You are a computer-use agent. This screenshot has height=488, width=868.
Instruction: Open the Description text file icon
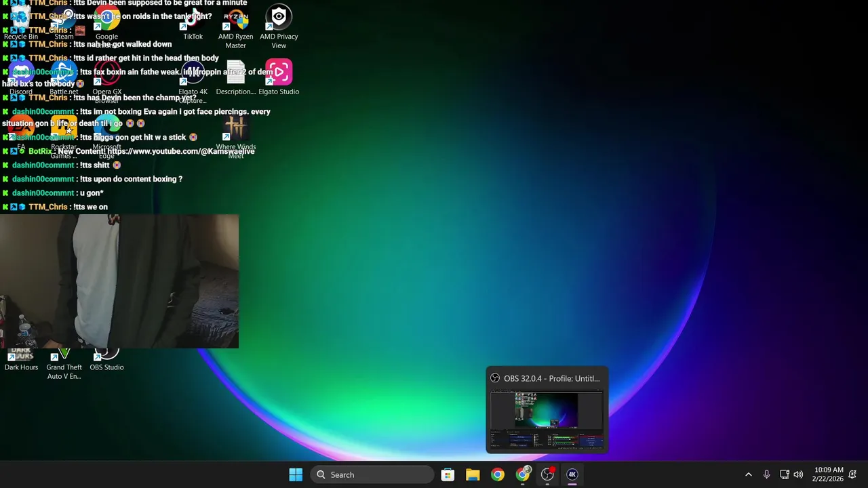point(235,77)
